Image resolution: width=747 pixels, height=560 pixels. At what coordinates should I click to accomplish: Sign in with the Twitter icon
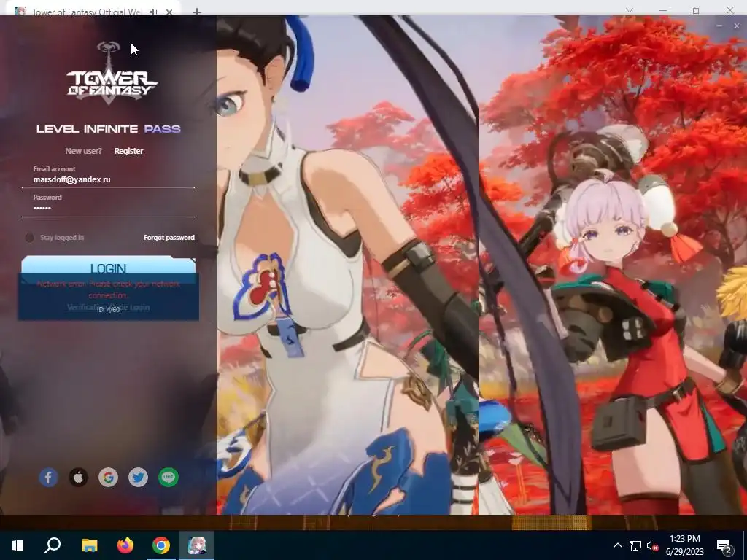(138, 477)
